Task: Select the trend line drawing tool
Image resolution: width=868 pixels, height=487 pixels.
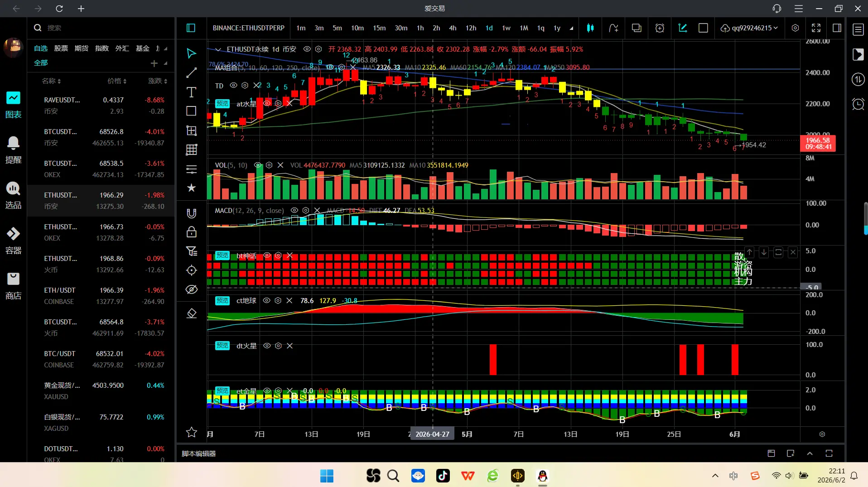Action: [x=192, y=73]
